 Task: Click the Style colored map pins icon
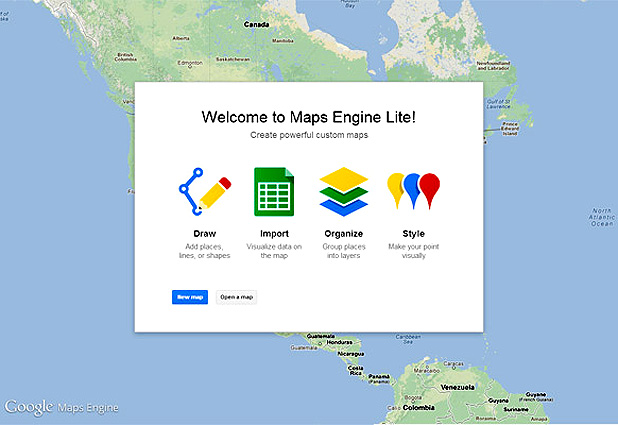click(413, 191)
